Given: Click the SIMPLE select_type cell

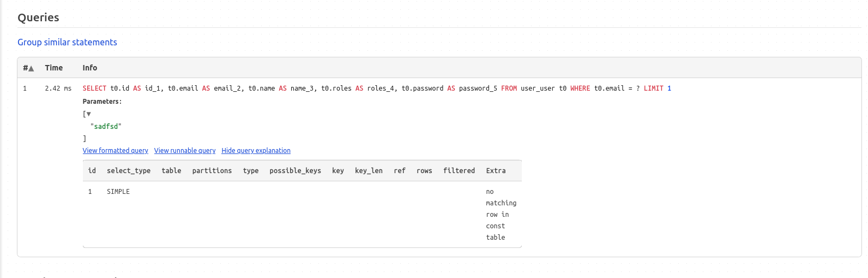Looking at the screenshot, I should [x=118, y=192].
